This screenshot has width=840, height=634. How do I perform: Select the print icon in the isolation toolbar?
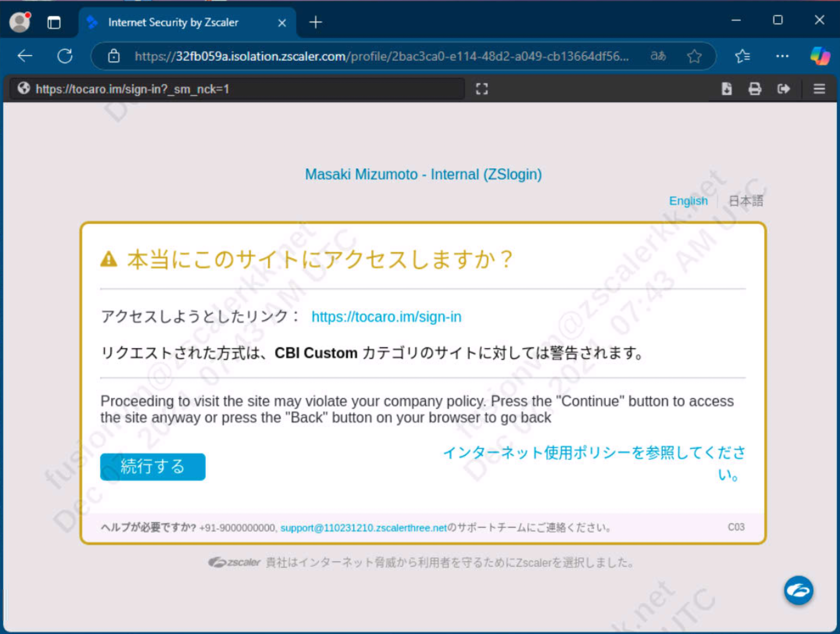click(755, 89)
